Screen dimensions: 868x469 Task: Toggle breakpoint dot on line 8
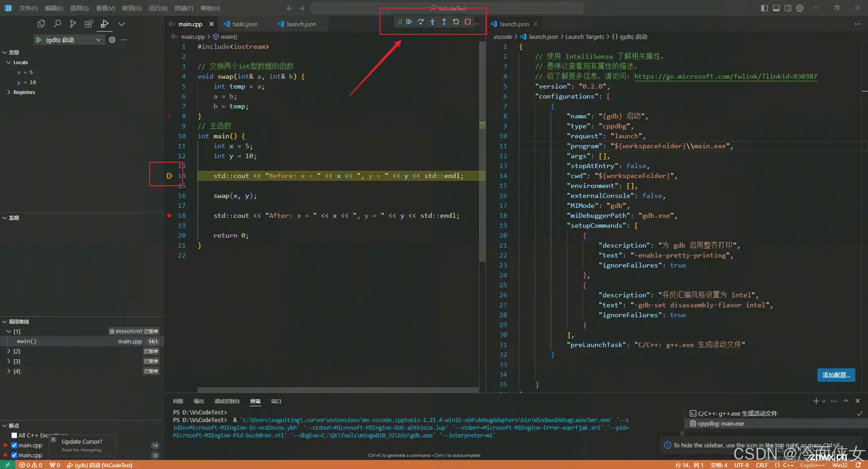point(169,116)
